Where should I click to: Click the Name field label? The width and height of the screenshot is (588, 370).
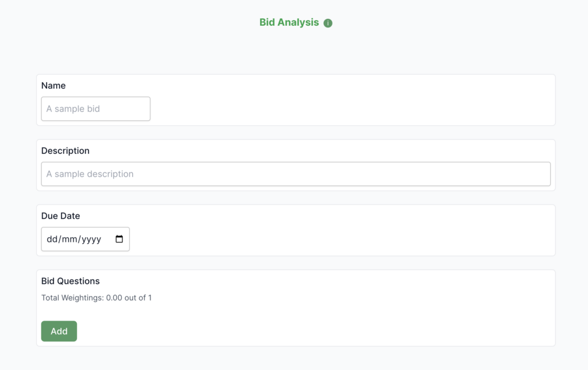click(x=53, y=86)
